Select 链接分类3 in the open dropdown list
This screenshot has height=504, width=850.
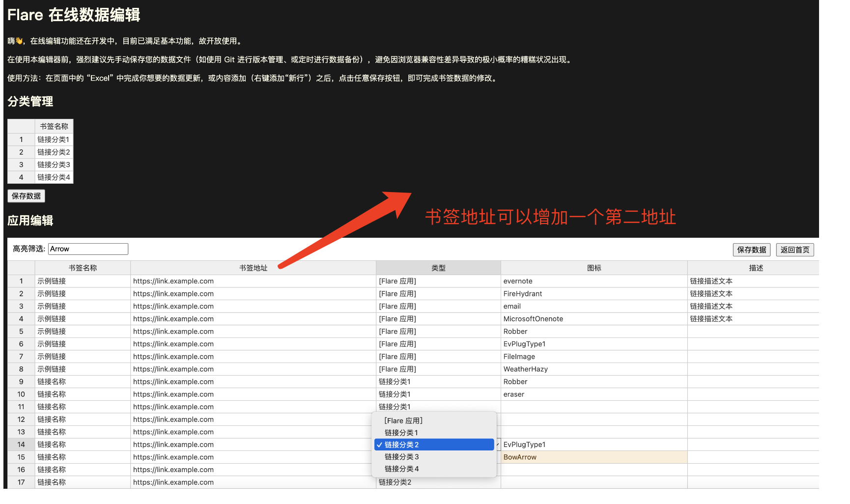pyautogui.click(x=434, y=457)
